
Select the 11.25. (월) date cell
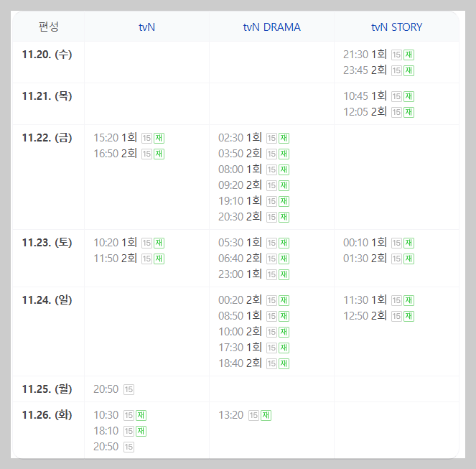(47, 389)
